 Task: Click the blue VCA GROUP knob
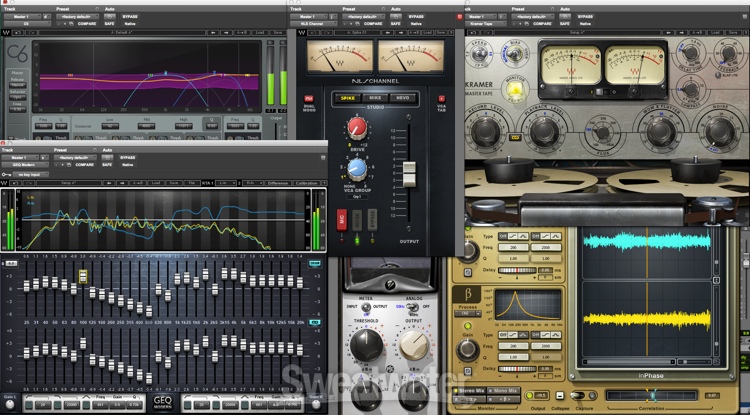point(357,170)
